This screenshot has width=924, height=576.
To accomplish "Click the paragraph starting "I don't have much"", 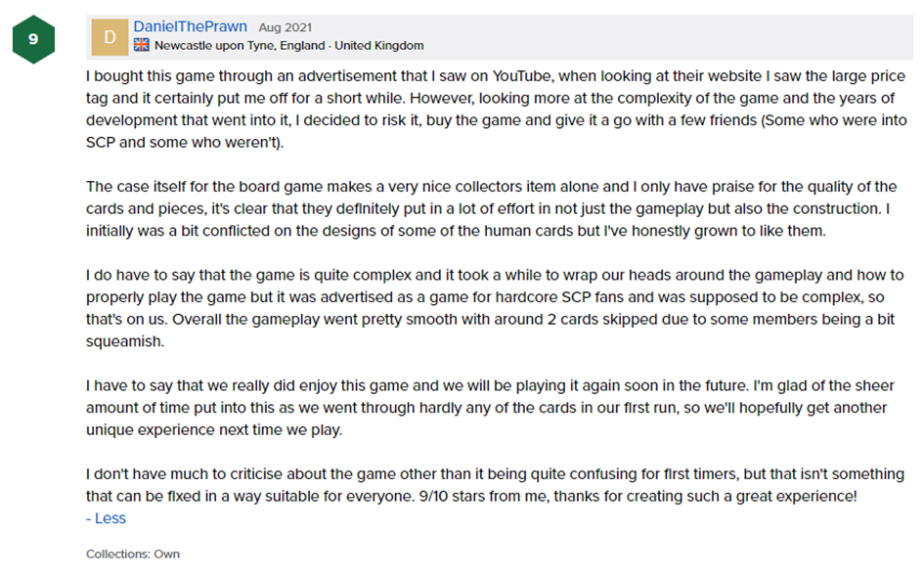I will click(x=489, y=485).
